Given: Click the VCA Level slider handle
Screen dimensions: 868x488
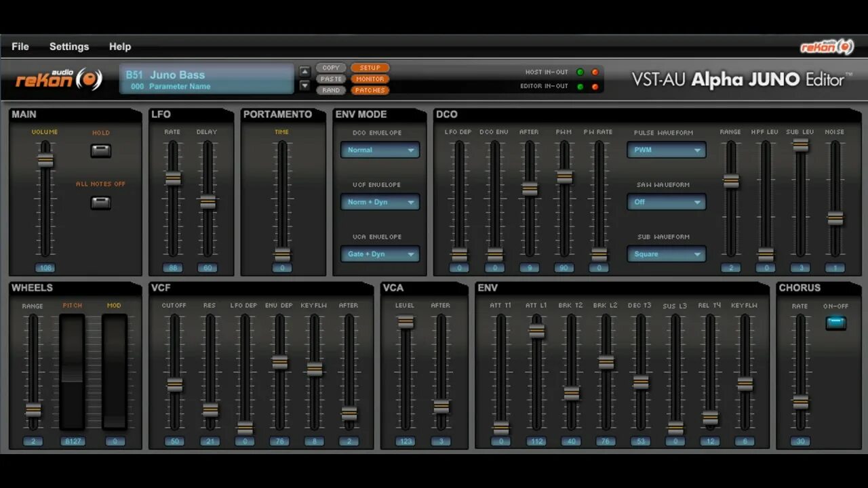Looking at the screenshot, I should (406, 323).
